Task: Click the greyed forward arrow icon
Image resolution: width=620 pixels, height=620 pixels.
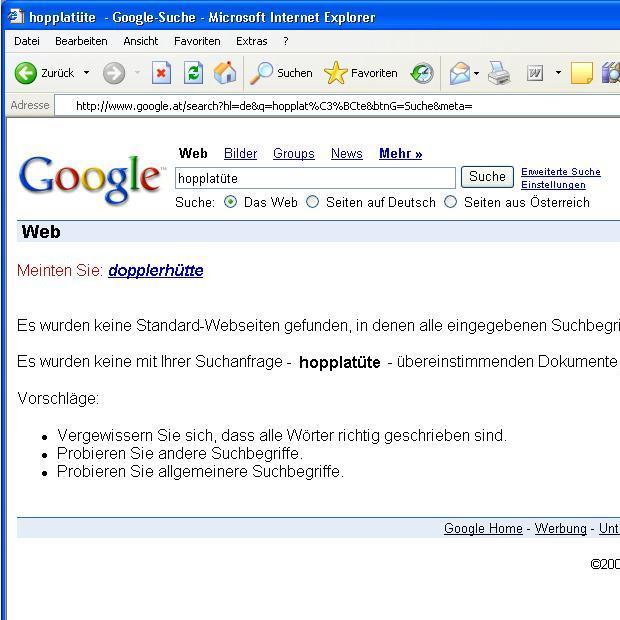Action: pyautogui.click(x=114, y=73)
